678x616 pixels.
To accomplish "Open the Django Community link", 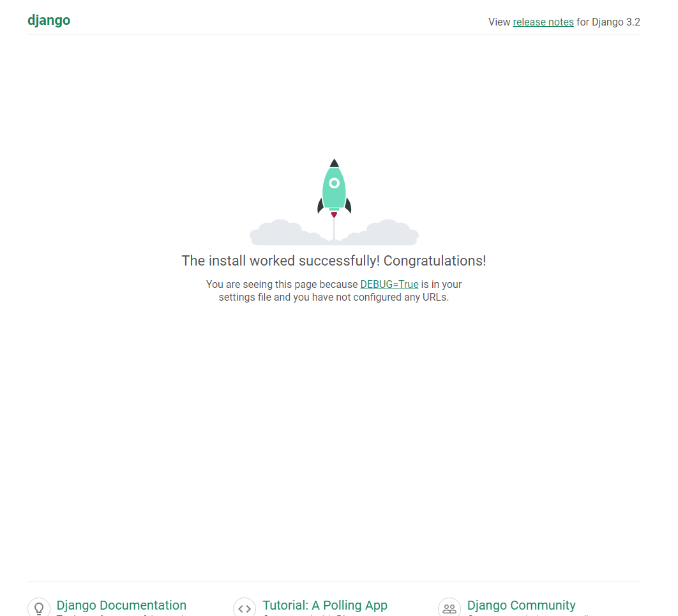I will [x=522, y=605].
